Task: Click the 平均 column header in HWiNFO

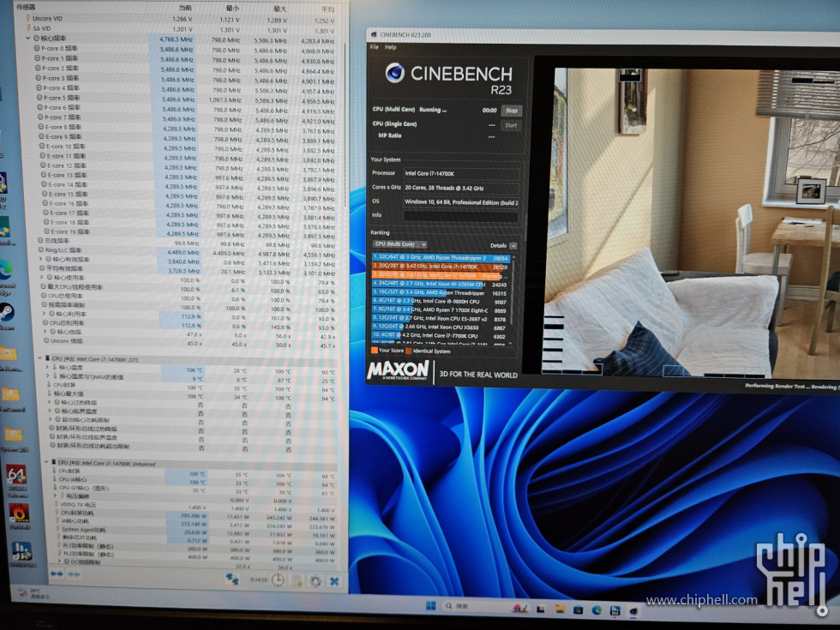Action: [327, 9]
